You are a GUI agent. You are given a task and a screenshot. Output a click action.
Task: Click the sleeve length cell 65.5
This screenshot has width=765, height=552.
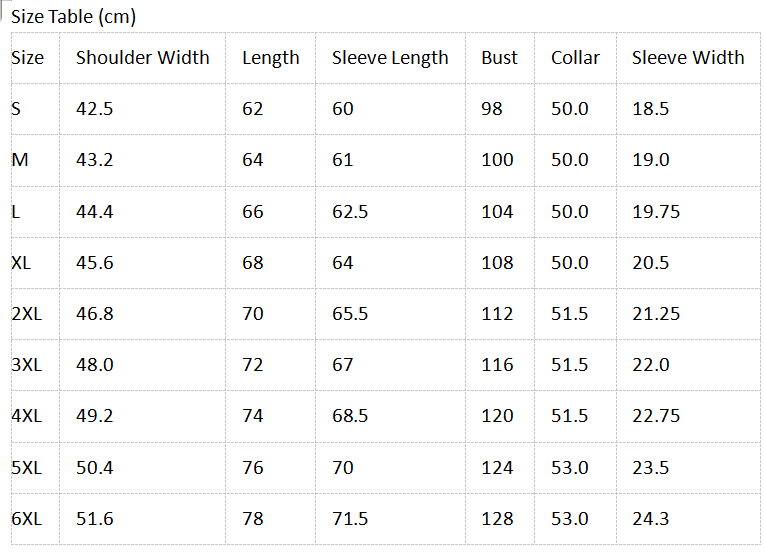[x=350, y=314]
